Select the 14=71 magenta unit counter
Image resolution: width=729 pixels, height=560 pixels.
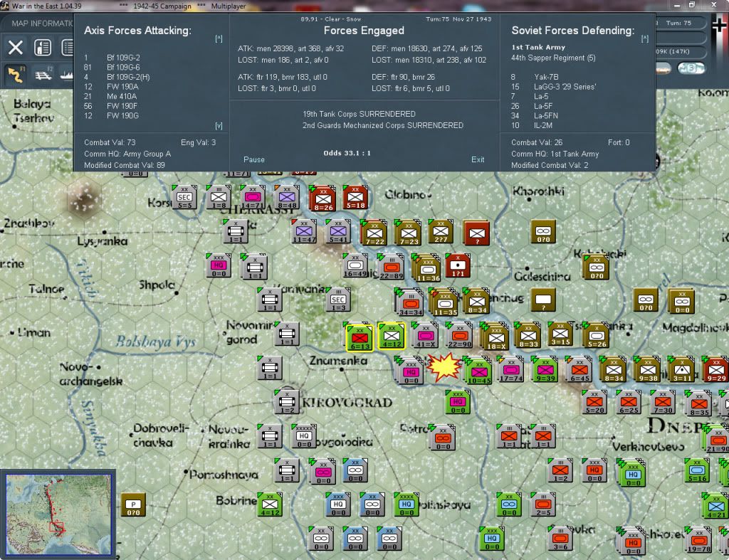(253, 196)
